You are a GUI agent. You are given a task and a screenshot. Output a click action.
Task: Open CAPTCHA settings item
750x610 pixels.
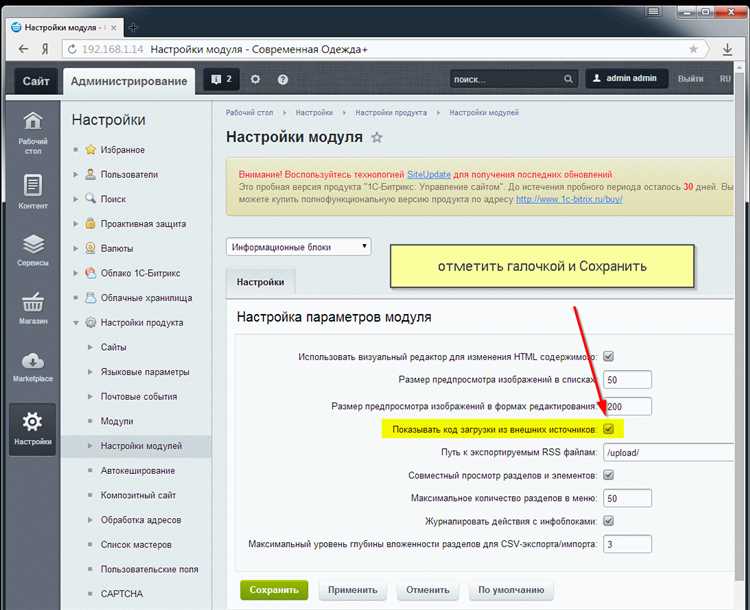pyautogui.click(x=121, y=594)
